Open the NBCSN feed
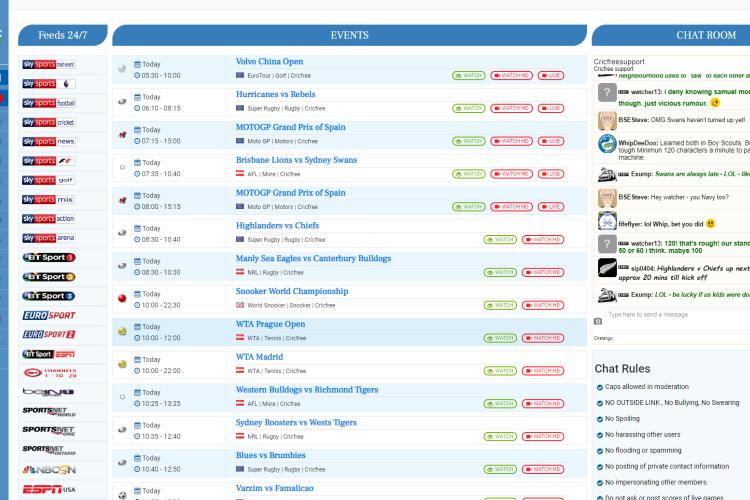The height and width of the screenshot is (500, 750). coord(49,470)
